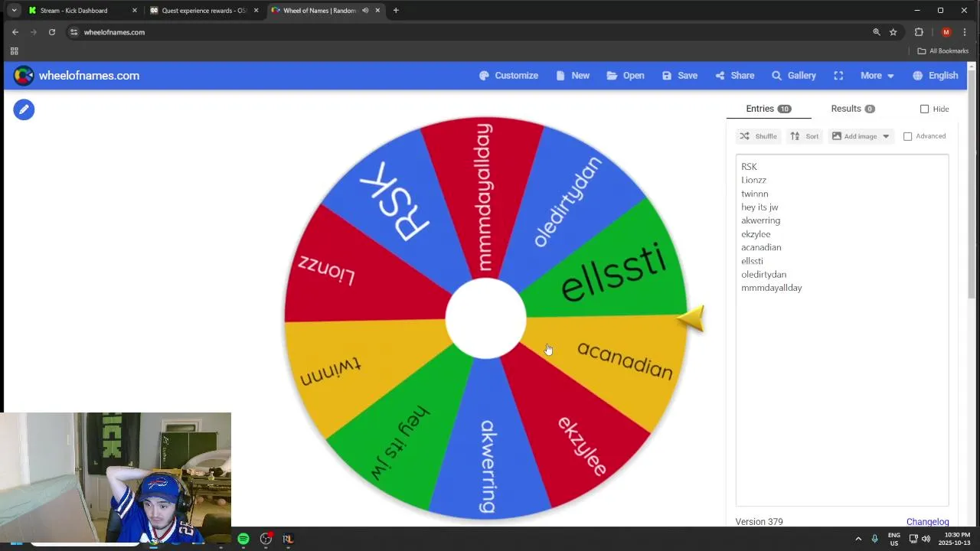Image resolution: width=980 pixels, height=551 pixels.
Task: Open taskbar volume control
Action: (926, 539)
